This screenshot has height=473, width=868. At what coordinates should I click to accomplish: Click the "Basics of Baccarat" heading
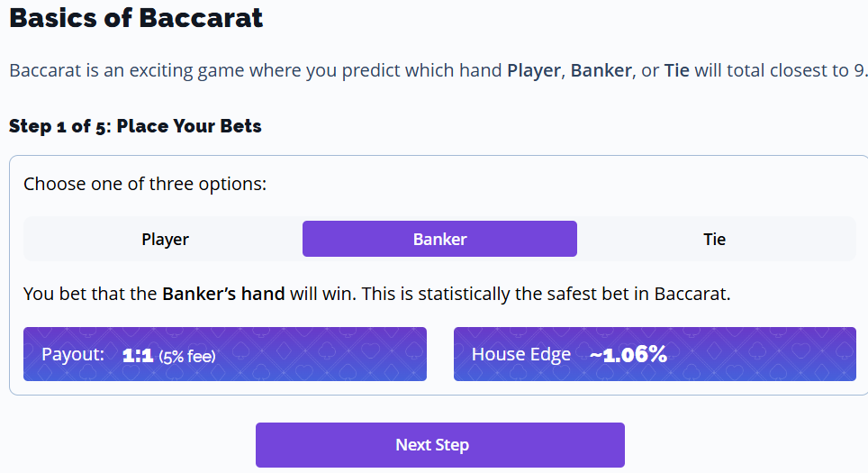pyautogui.click(x=136, y=17)
